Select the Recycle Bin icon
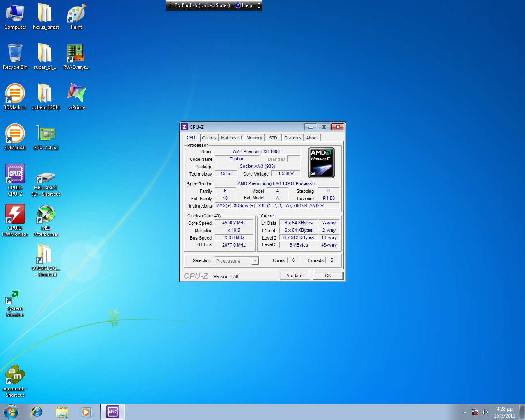The image size is (525, 420). (15, 57)
